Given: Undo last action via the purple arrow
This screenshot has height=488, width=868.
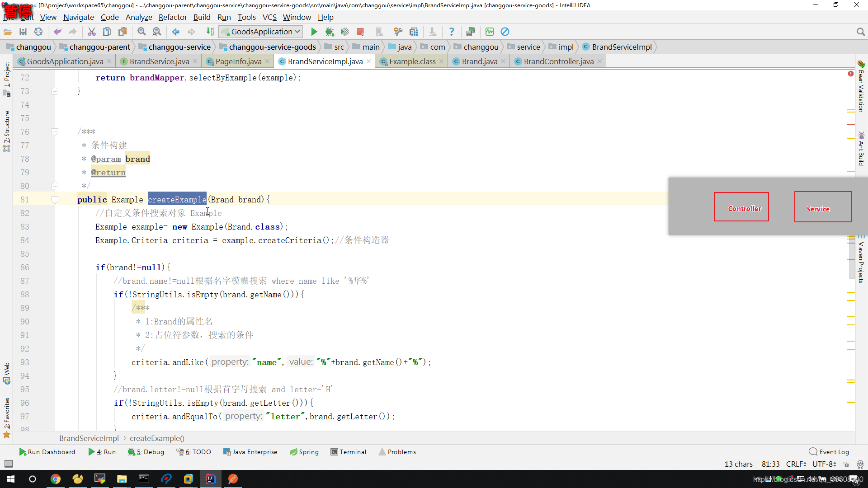Looking at the screenshot, I should tap(57, 32).
